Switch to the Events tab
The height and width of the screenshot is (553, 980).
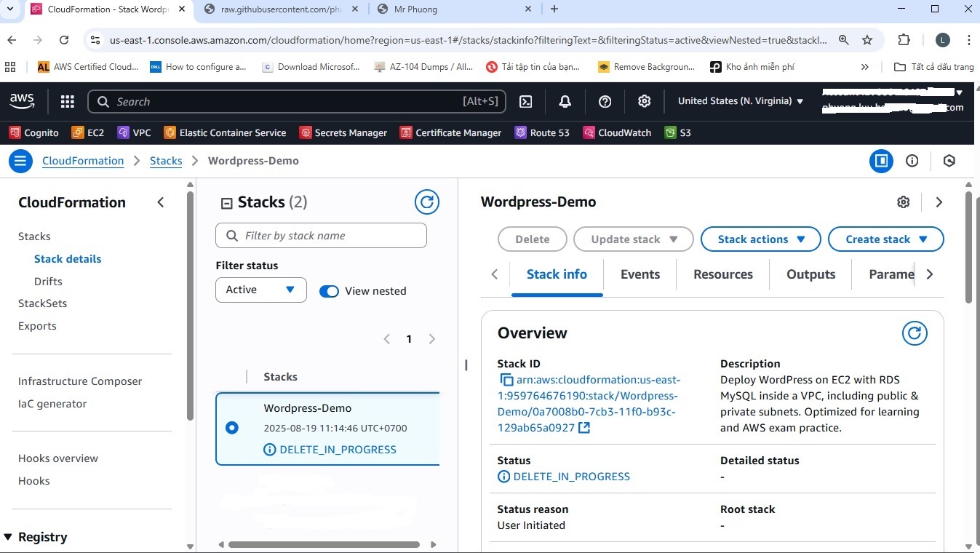(x=640, y=274)
